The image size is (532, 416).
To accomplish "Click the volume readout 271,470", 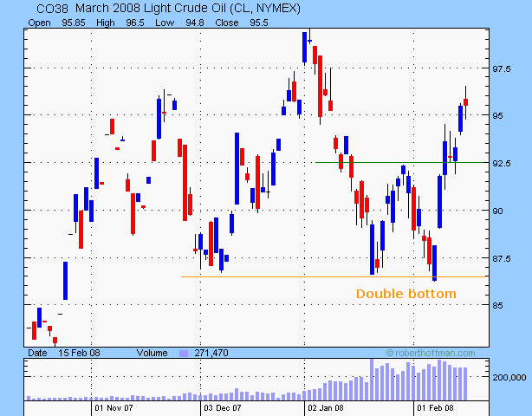I will coord(211,353).
